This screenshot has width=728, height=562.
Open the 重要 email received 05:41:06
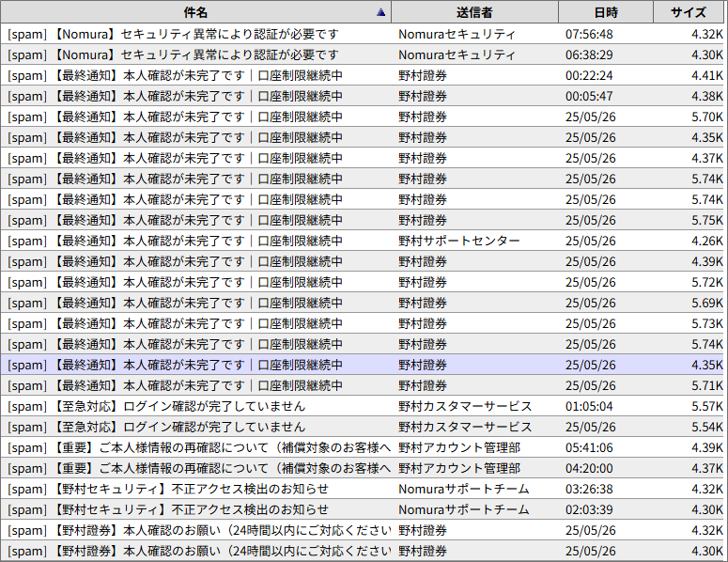pos(363,447)
